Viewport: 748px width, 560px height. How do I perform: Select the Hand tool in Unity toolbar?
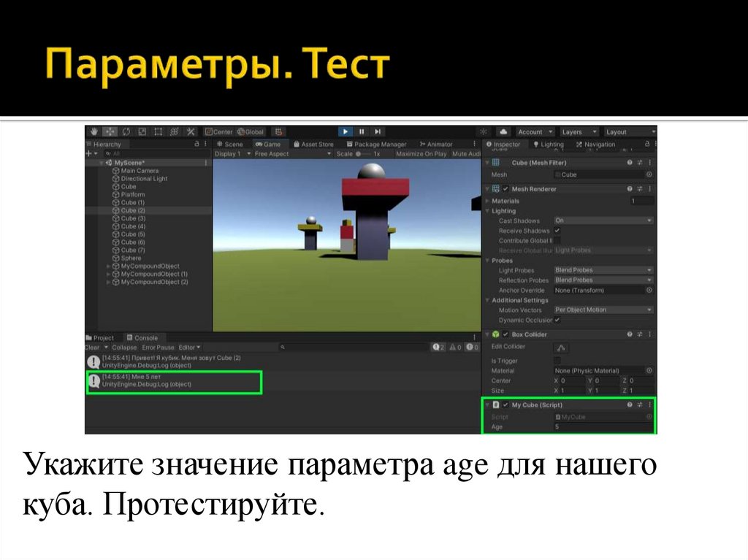(94, 131)
